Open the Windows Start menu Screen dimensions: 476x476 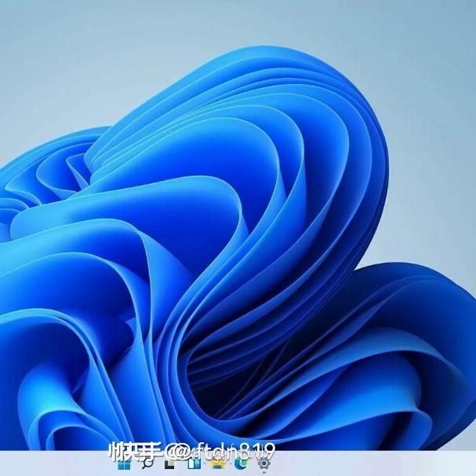point(124,464)
